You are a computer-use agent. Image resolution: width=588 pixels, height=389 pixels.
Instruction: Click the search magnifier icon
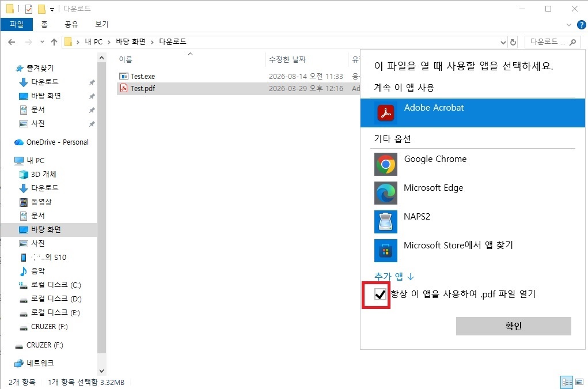[x=572, y=43]
